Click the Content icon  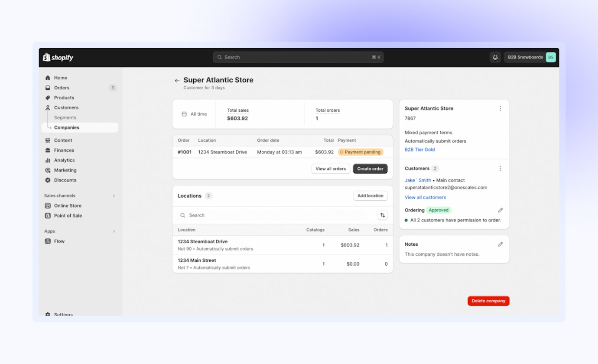(x=48, y=140)
